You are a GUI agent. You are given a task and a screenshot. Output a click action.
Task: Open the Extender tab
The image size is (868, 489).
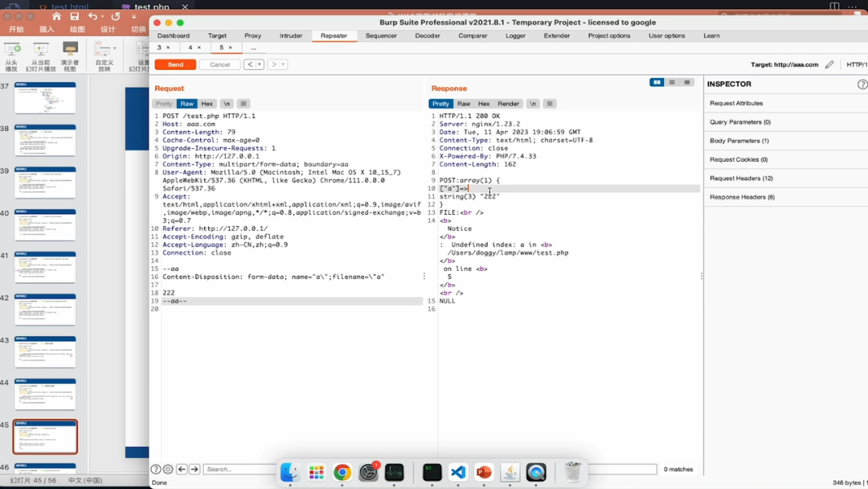556,35
